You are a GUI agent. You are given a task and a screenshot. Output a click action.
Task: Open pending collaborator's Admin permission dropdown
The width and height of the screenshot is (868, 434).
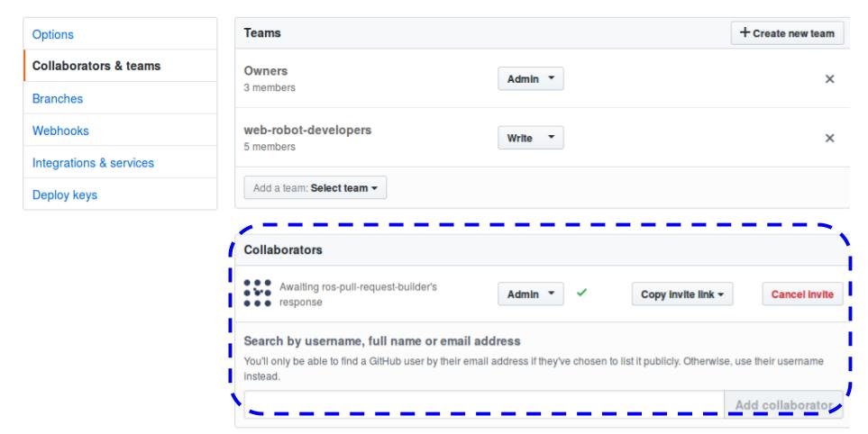(x=530, y=294)
